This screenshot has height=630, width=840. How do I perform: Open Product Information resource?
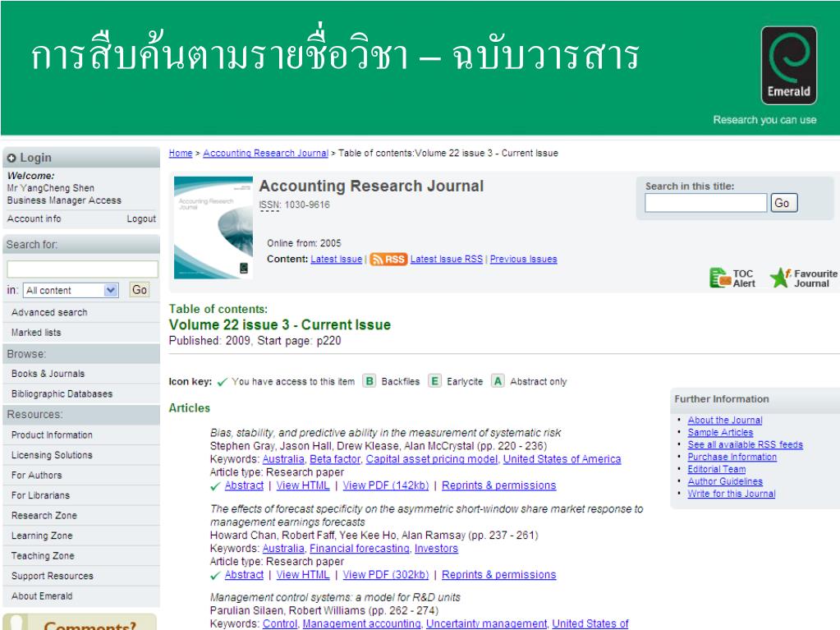click(x=52, y=435)
